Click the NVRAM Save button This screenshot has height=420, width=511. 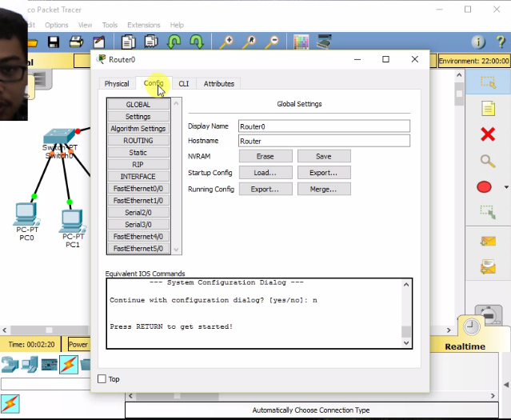tap(324, 156)
